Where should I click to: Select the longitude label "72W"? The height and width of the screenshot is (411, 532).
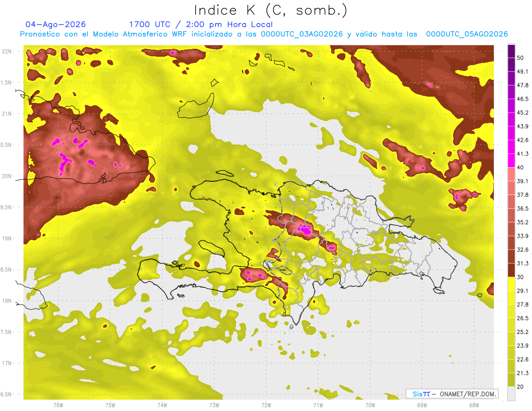pos(266,405)
